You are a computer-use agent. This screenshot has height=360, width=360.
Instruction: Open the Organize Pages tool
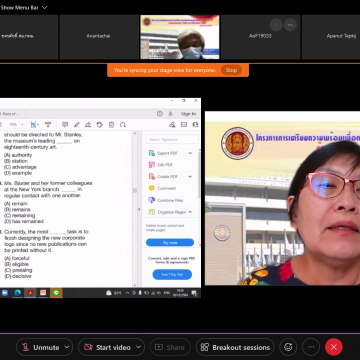coord(167,212)
